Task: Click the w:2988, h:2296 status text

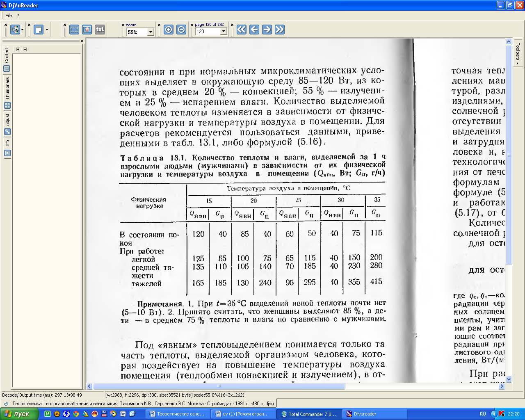Action: [x=175, y=395]
